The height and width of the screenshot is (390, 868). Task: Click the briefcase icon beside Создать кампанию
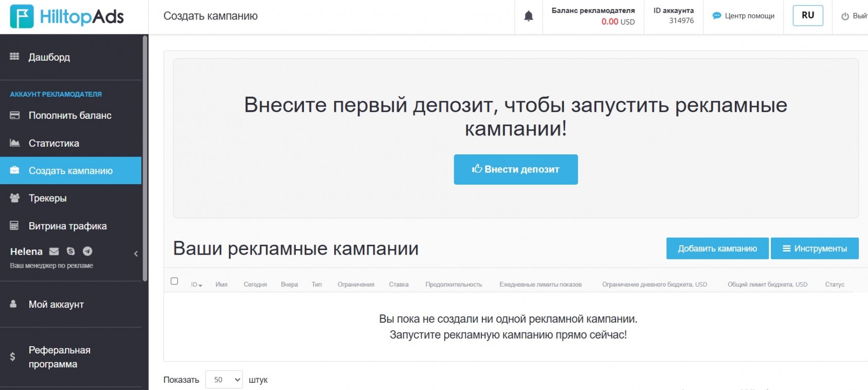14,170
